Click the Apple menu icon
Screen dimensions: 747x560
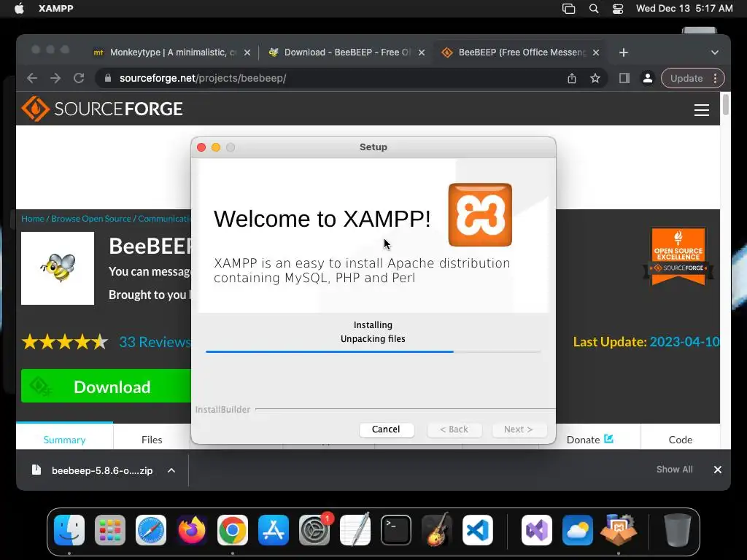coord(19,9)
